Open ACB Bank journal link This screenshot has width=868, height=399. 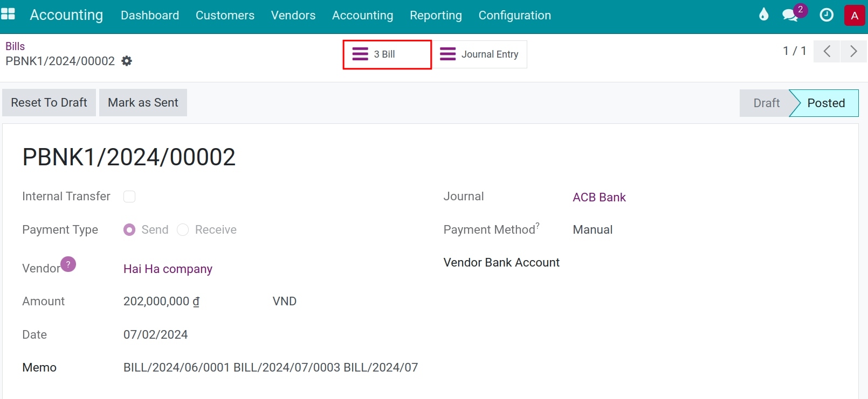coord(599,197)
